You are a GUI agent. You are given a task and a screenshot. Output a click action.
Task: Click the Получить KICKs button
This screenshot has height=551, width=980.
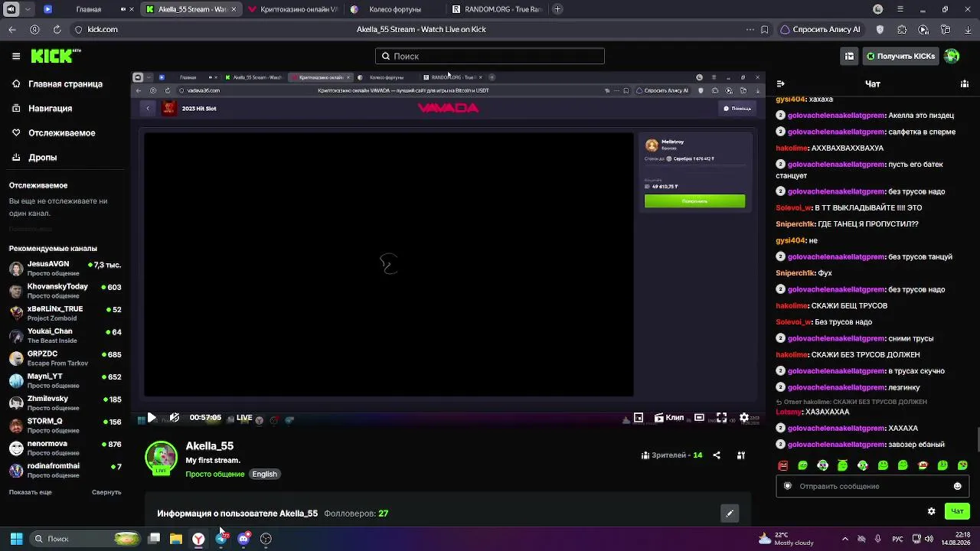tap(901, 56)
